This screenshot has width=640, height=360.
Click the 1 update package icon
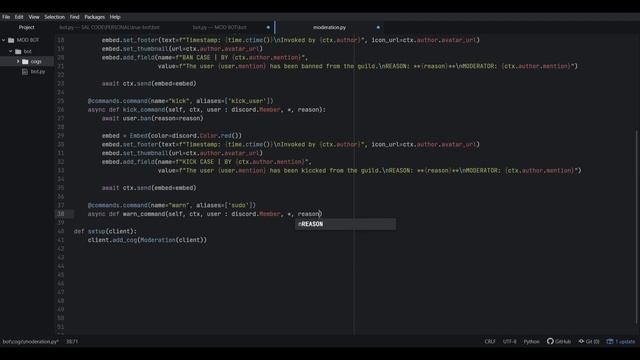pos(610,341)
